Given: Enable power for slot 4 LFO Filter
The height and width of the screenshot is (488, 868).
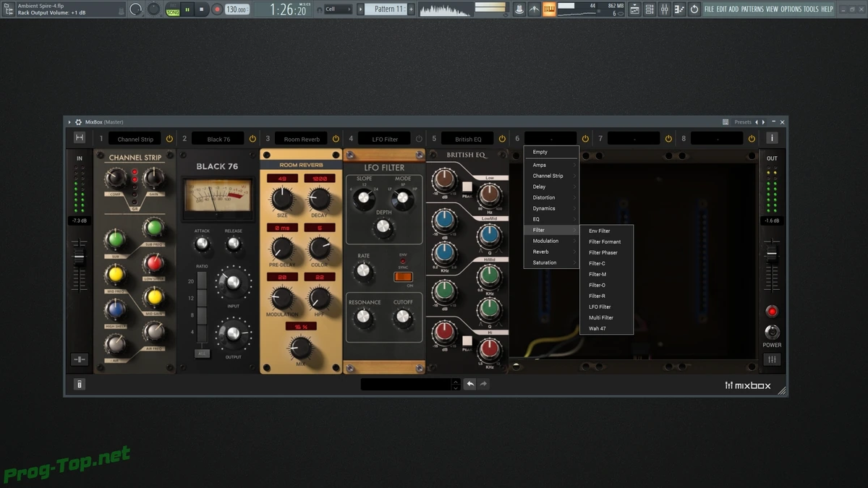Looking at the screenshot, I should (419, 138).
